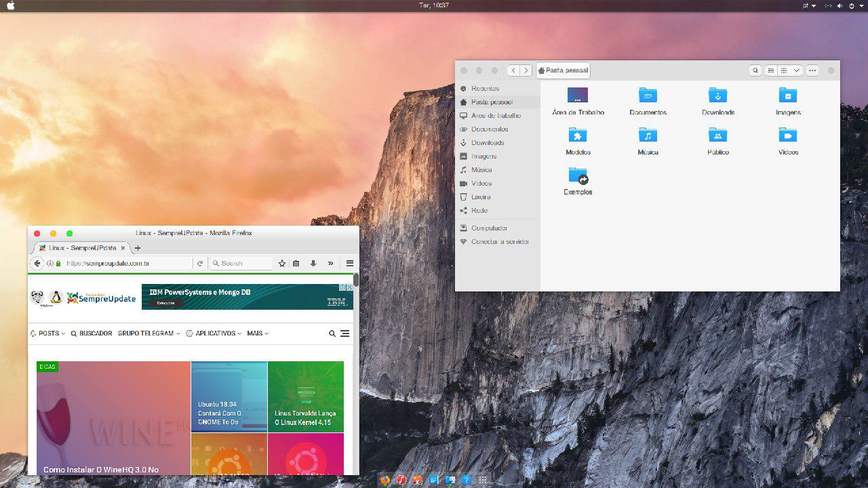Select the Linux - SempreUPdate tab
Screen dimensions: 868x488
pyautogui.click(x=81, y=248)
